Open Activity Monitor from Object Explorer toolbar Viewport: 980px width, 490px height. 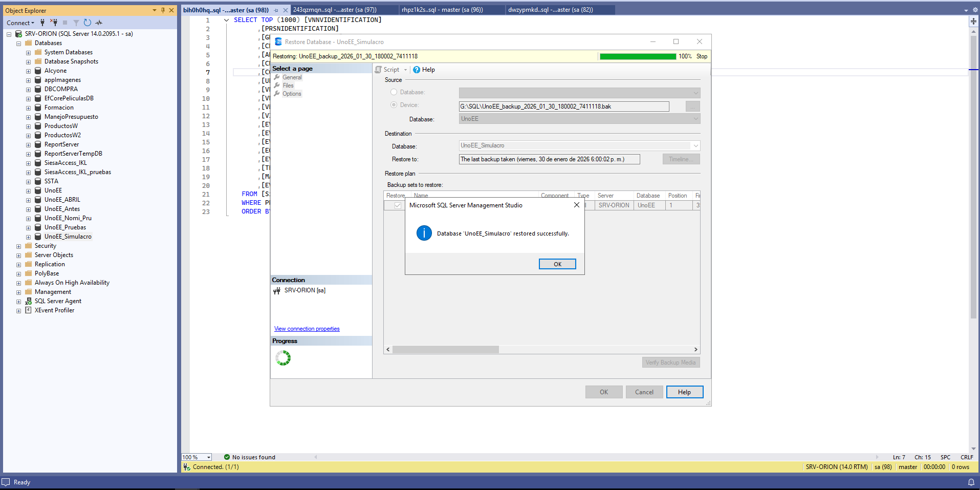coord(99,23)
